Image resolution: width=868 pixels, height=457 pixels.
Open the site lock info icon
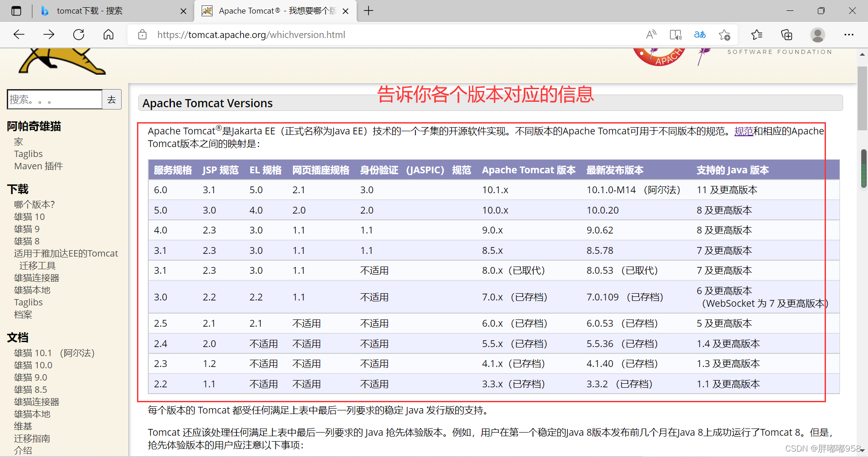tap(142, 34)
